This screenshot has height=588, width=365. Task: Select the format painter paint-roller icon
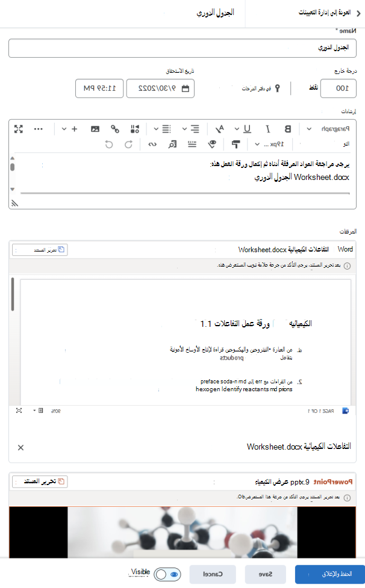point(236,144)
